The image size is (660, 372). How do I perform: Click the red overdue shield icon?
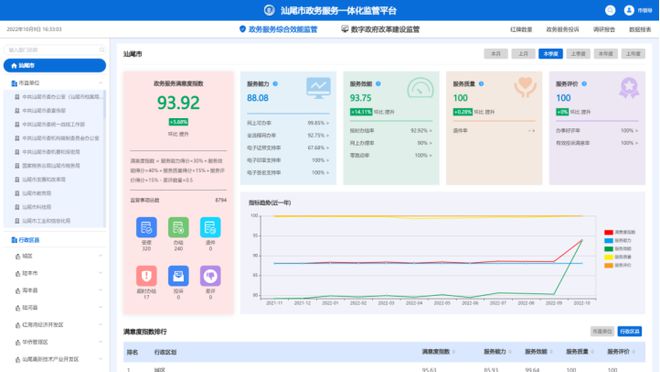(x=146, y=276)
